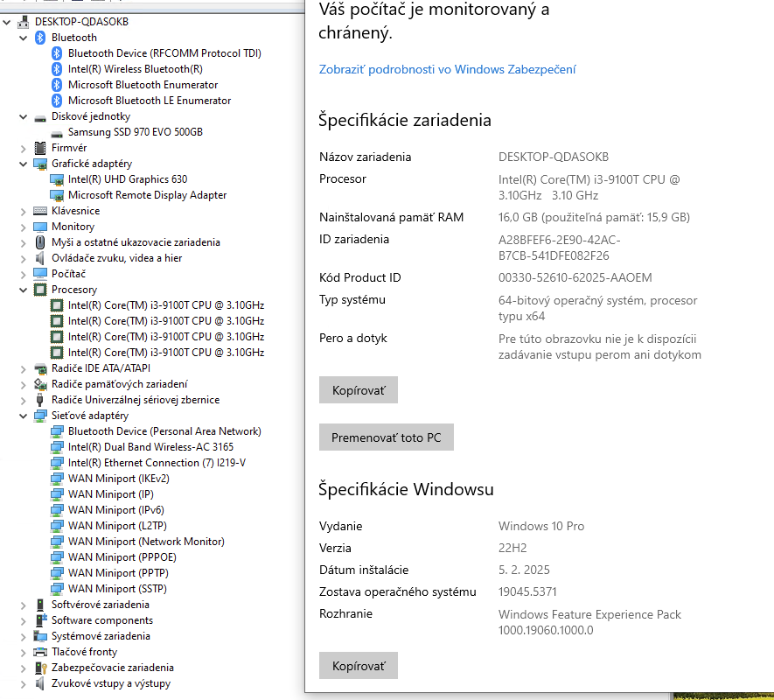
Task: Click Kopírovať under Špecifikácie zariadenia
Action: (x=359, y=389)
